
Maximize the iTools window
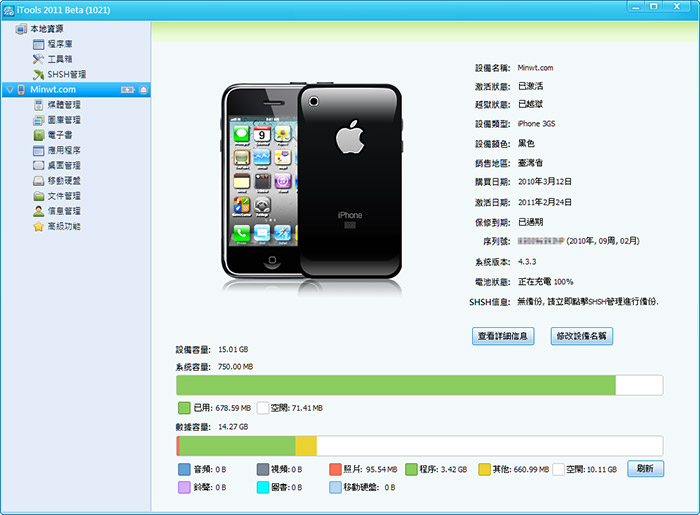click(x=654, y=6)
